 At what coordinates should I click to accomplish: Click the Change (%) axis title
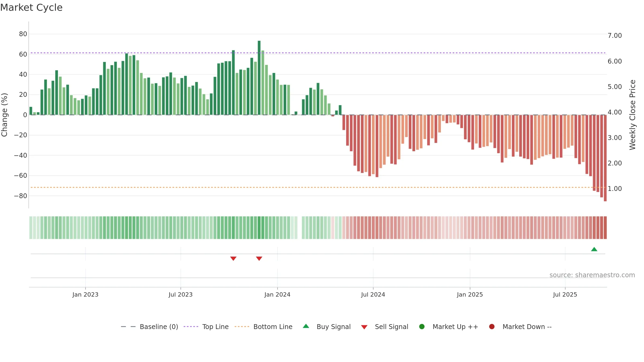(4, 115)
